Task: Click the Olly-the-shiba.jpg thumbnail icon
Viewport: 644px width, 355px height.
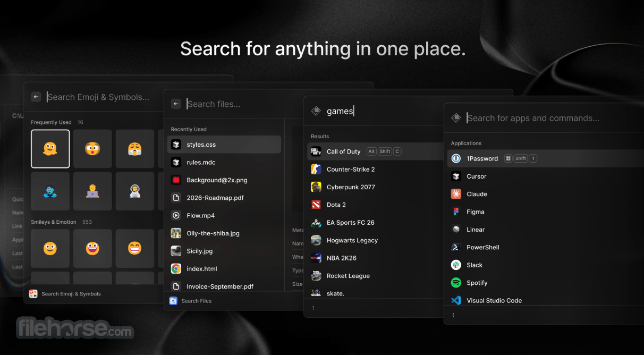Action: [176, 233]
